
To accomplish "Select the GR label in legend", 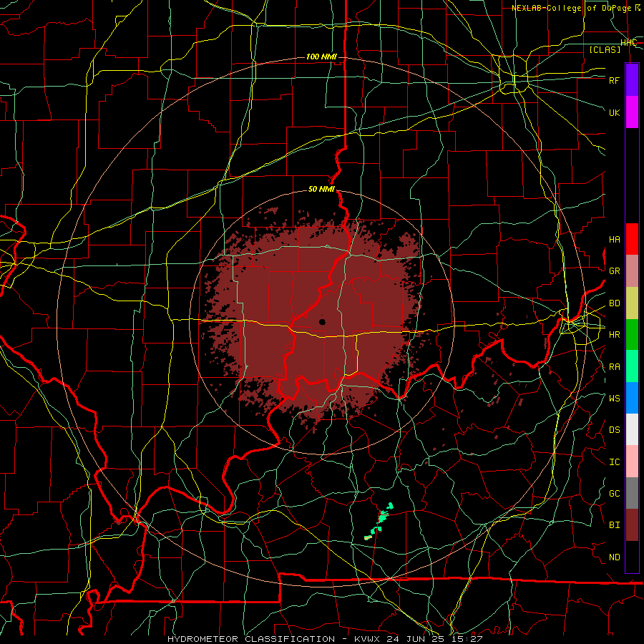I will pos(614,271).
